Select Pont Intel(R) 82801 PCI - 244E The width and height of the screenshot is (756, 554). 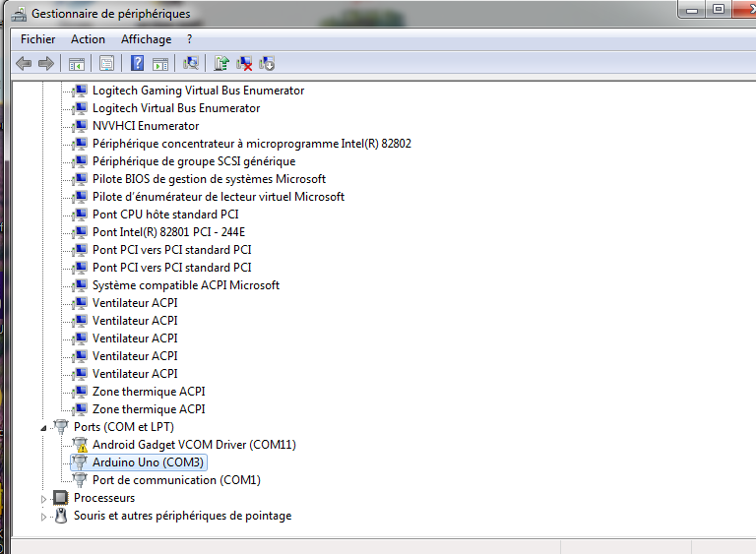(168, 232)
